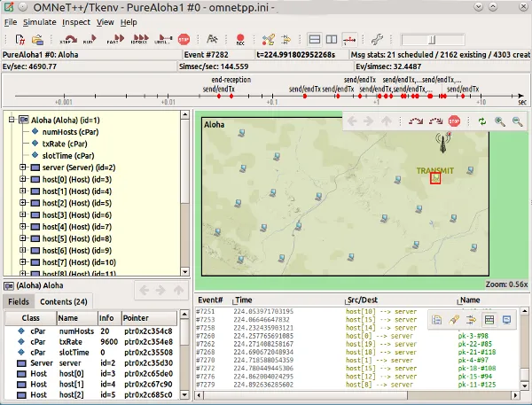
Task: Expand the server (Server) tree node
Action: coord(23,167)
